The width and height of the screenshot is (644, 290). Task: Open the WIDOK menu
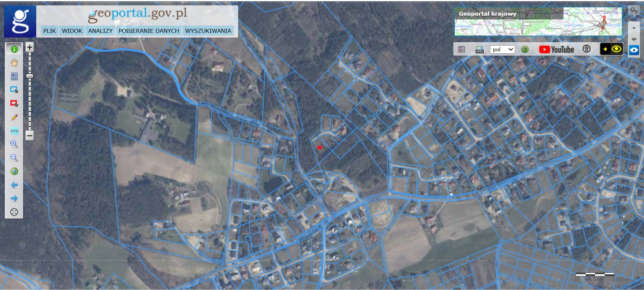pyautogui.click(x=72, y=31)
